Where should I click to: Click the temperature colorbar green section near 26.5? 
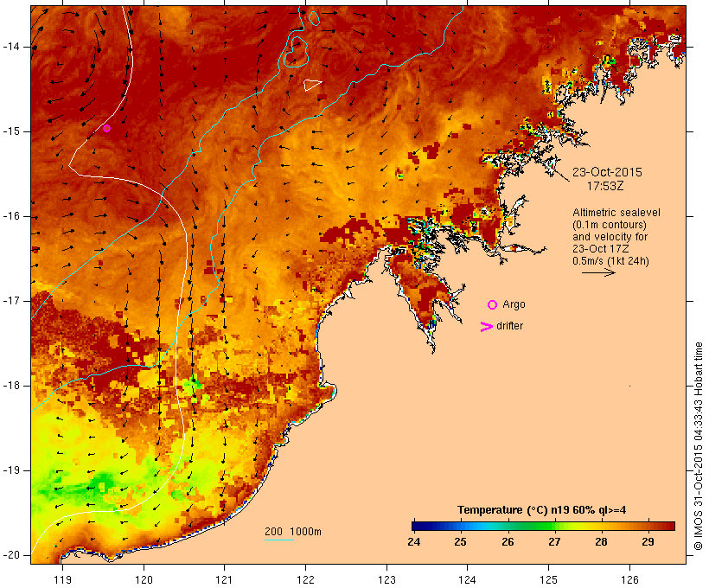[532, 526]
